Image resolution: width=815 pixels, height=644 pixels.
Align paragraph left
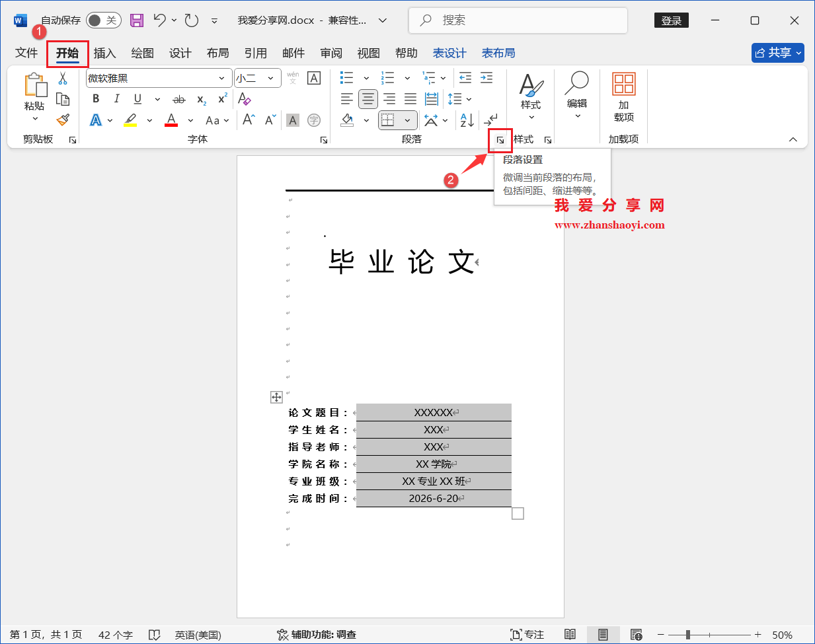pos(347,99)
